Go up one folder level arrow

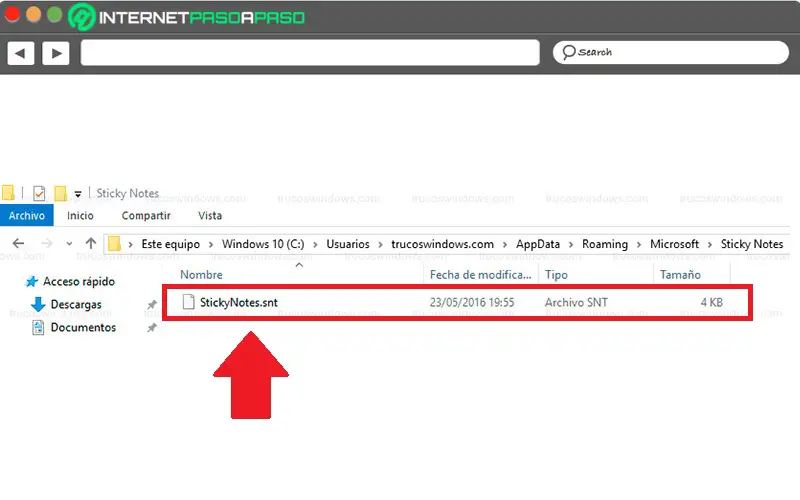(90, 243)
